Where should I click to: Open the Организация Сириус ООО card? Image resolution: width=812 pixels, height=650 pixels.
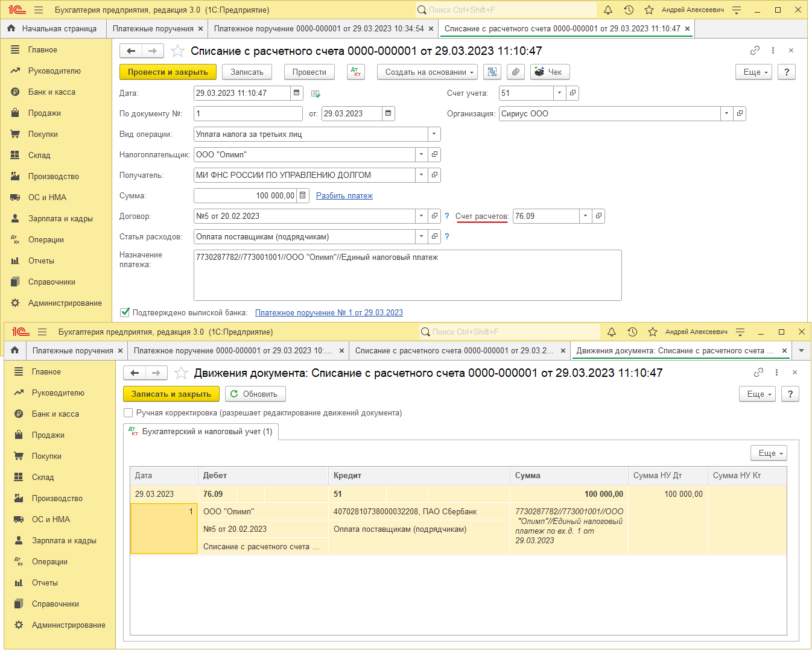coord(740,113)
